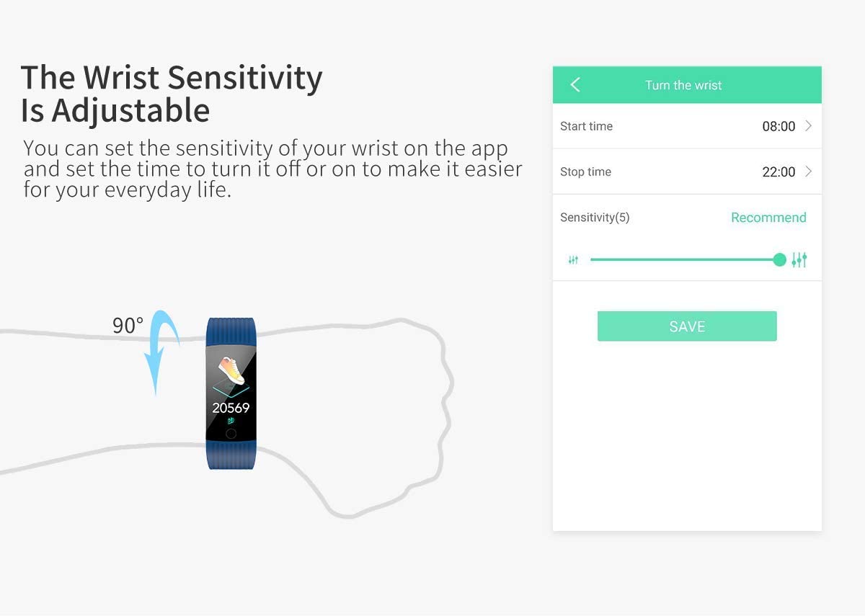Click the diamond platform graphic under the shoe
This screenshot has width=865, height=616.
tap(231, 390)
